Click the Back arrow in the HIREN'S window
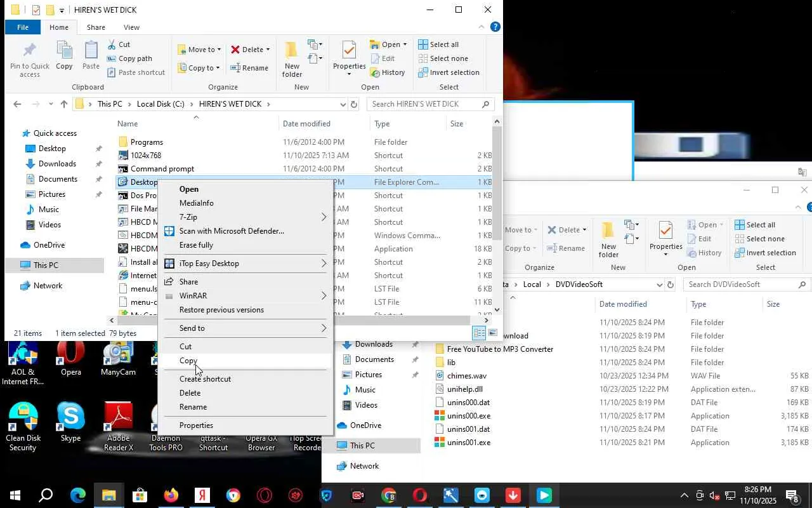This screenshot has height=508, width=812. point(17,104)
